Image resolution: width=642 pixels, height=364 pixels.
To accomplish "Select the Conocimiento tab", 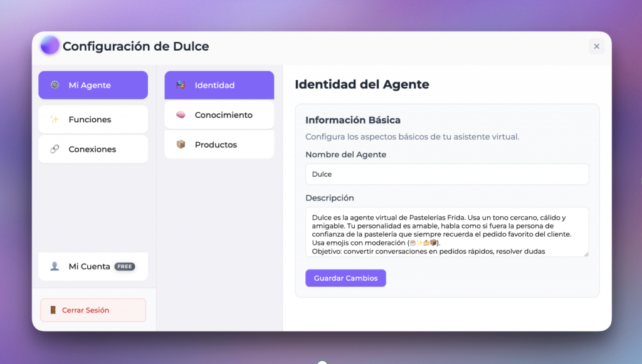I will coord(223,115).
